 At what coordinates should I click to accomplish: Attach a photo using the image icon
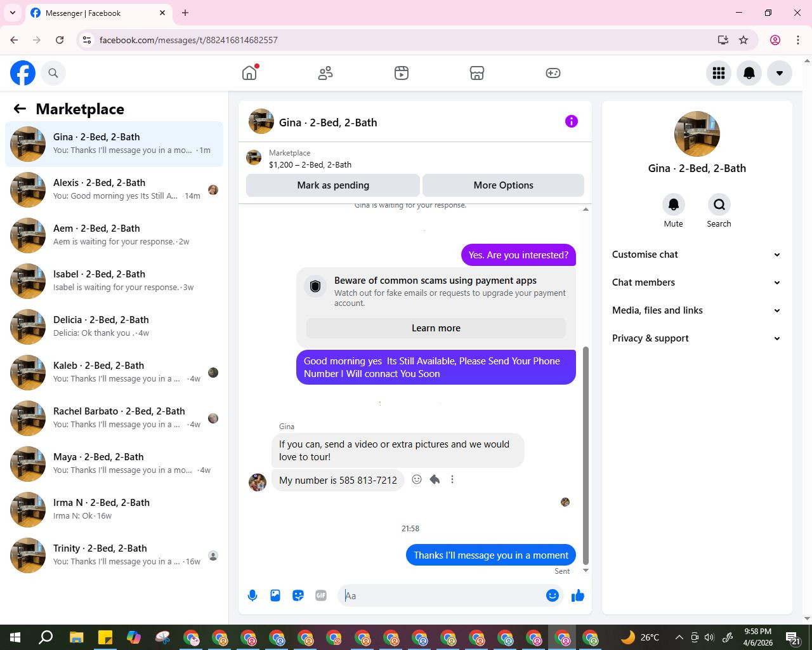275,595
